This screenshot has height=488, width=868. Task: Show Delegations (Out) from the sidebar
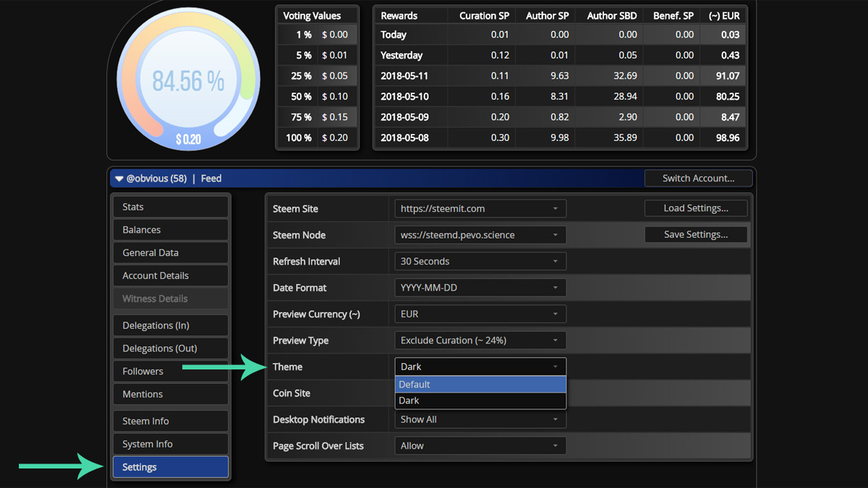pyautogui.click(x=171, y=348)
